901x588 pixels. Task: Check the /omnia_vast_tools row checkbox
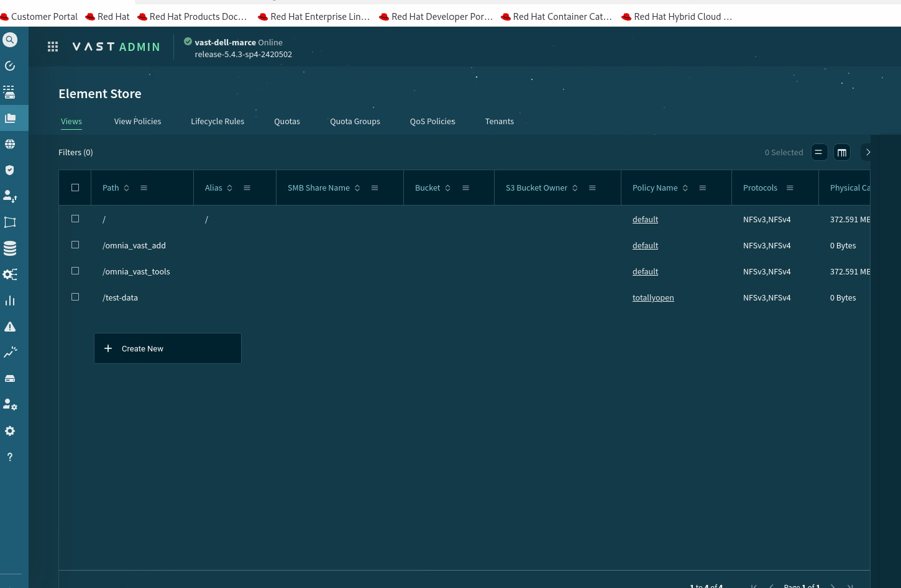coord(75,271)
